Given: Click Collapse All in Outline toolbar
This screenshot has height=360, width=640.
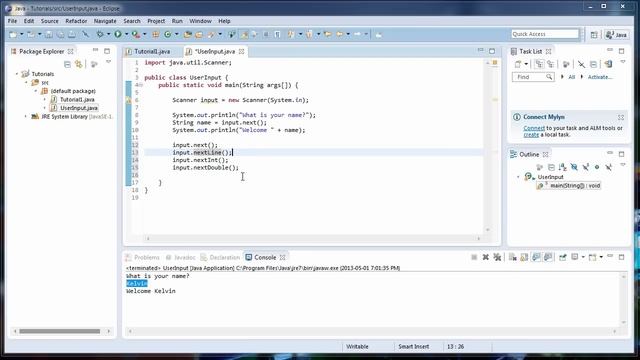Looking at the screenshot, I should click(551, 167).
